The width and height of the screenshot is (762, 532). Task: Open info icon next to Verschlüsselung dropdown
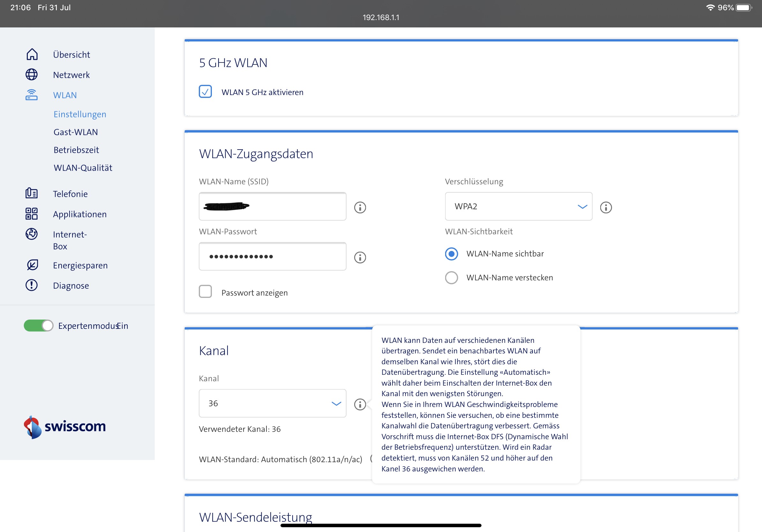(606, 207)
